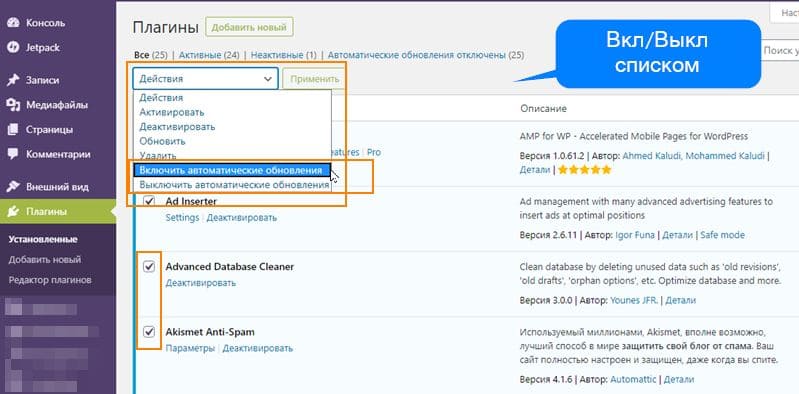Open author link Automattic
799x394 pixels.
(634, 380)
